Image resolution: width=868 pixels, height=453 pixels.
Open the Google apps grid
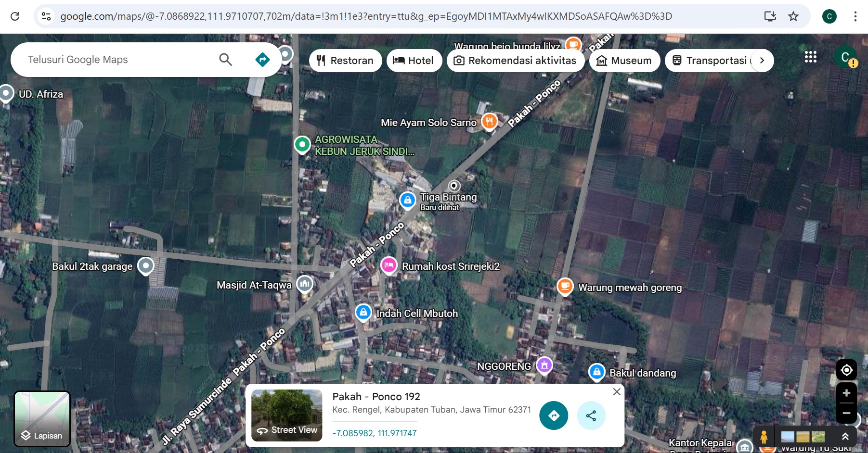(x=810, y=57)
